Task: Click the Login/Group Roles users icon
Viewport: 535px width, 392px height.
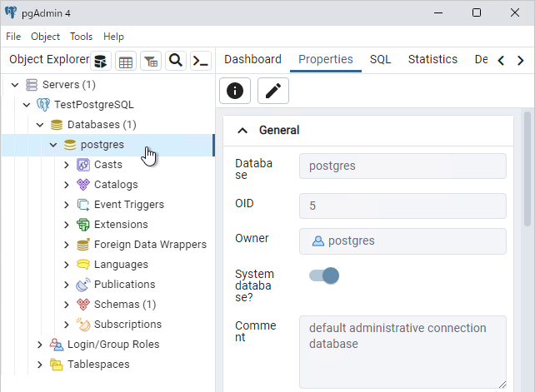Action: click(57, 345)
